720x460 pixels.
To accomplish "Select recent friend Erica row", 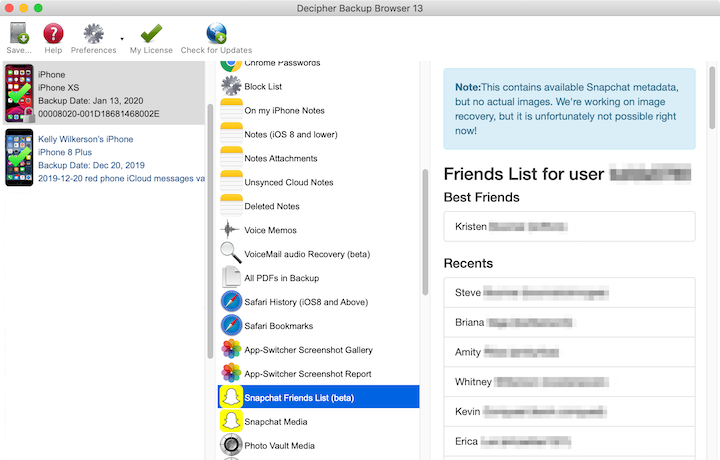I will [x=569, y=441].
